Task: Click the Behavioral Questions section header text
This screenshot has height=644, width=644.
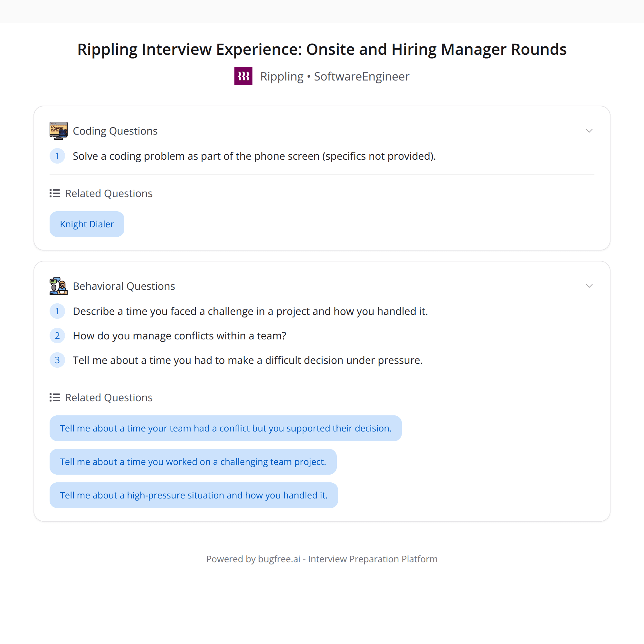Action: (x=124, y=286)
